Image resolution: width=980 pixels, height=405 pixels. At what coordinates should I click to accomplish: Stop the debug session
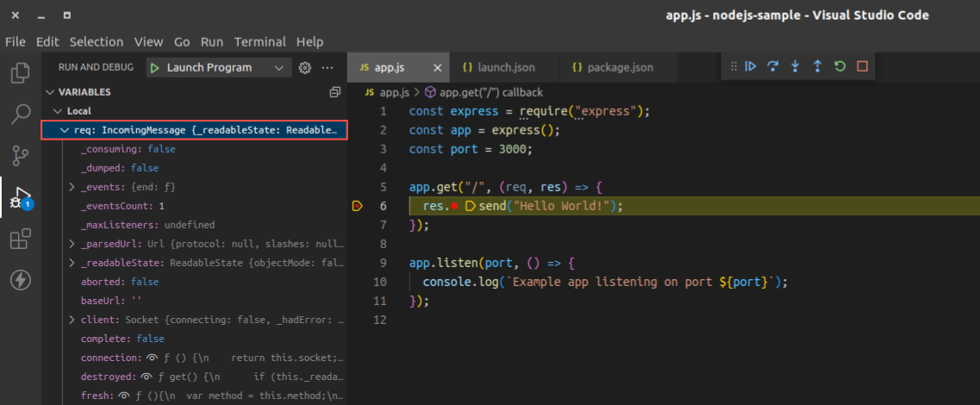tap(863, 66)
